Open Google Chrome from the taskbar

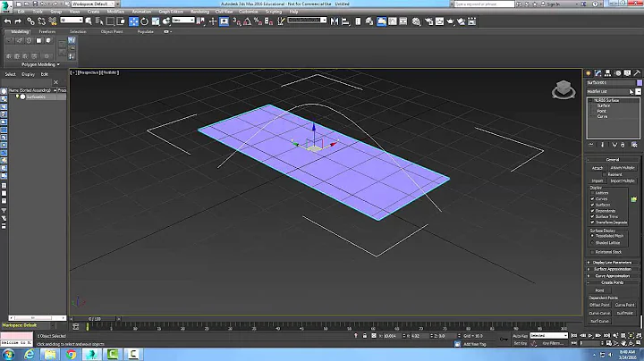71,355
